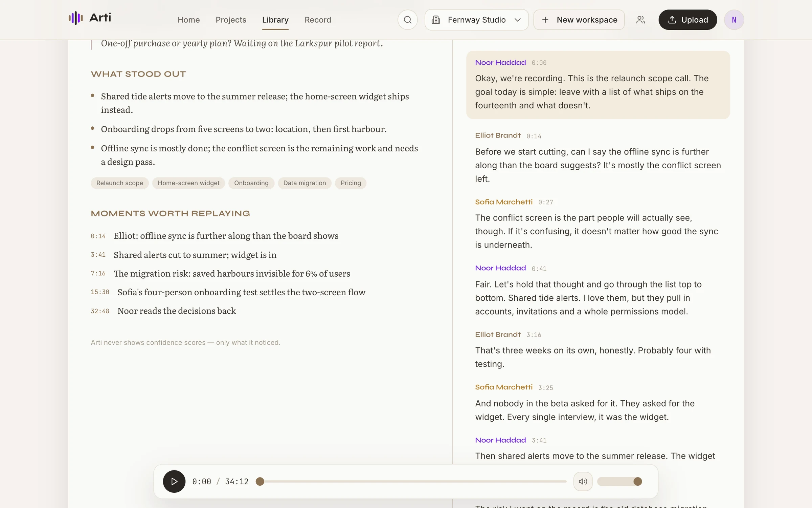Select the Relaunch scope tag
The image size is (812, 508).
(x=120, y=183)
